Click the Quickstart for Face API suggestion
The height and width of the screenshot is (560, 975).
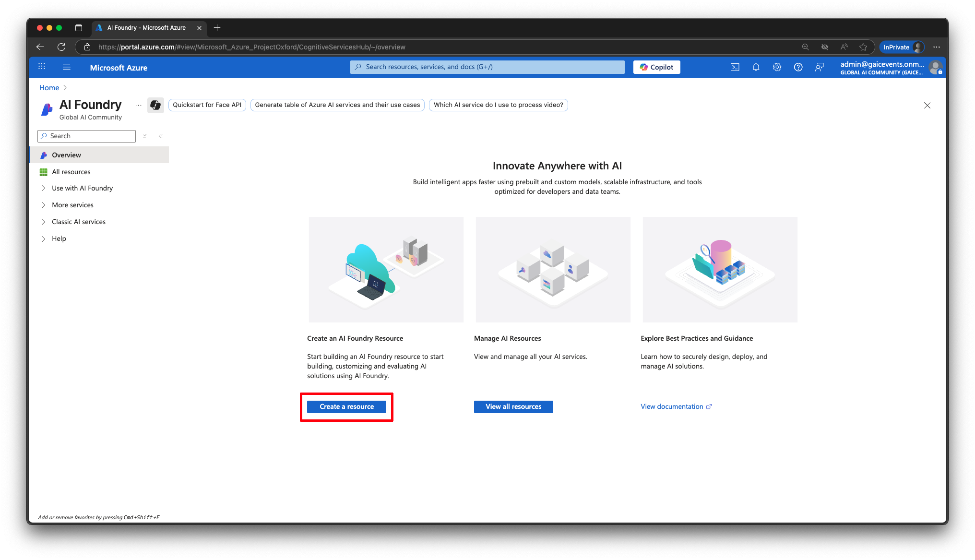[207, 105]
